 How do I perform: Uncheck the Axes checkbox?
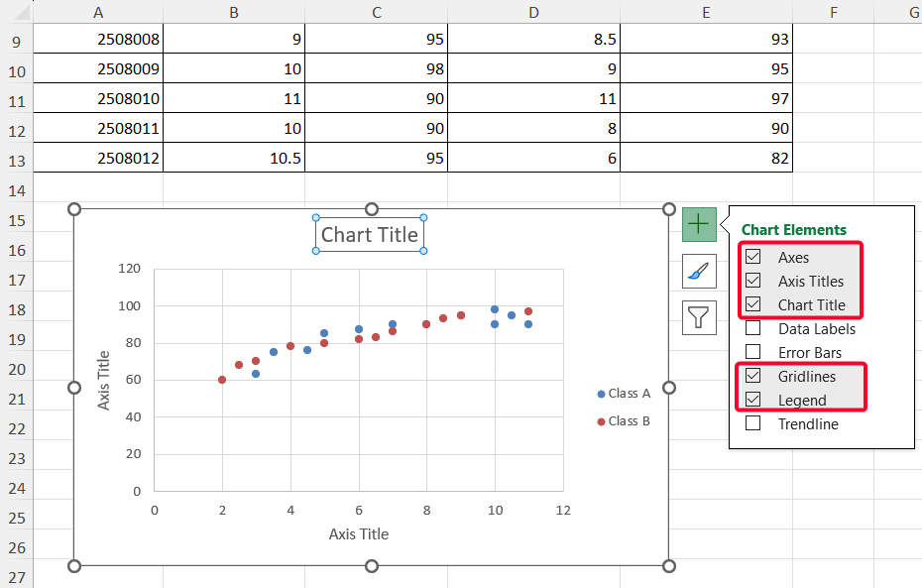[x=753, y=258]
